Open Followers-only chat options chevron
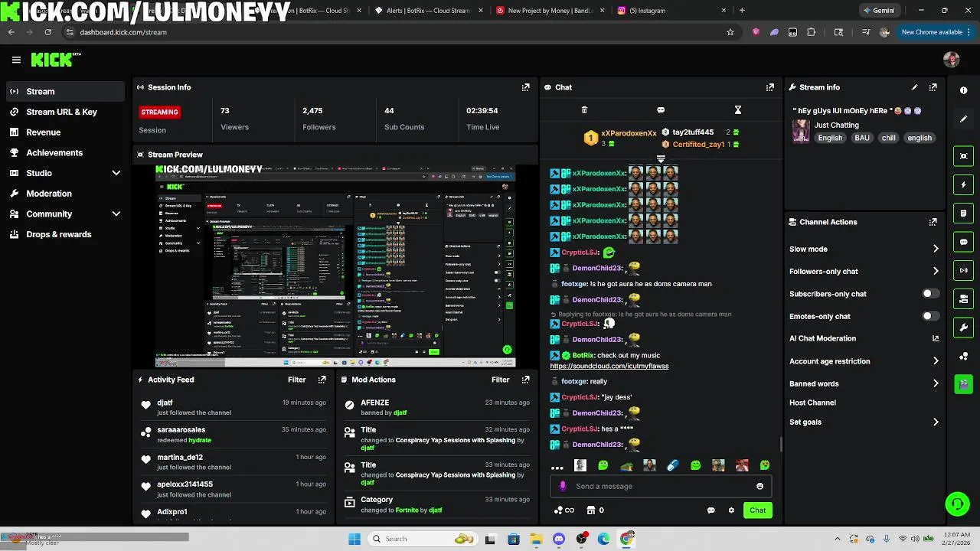 tap(935, 271)
